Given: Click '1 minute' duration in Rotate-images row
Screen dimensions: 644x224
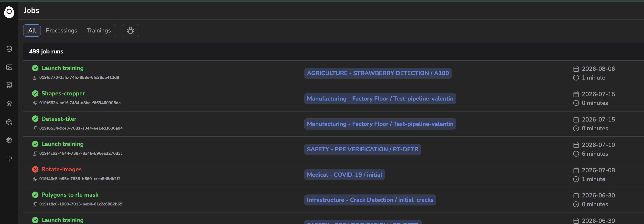Looking at the screenshot, I should click(x=593, y=179).
